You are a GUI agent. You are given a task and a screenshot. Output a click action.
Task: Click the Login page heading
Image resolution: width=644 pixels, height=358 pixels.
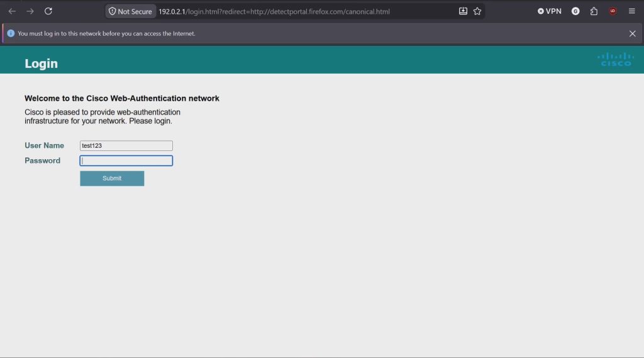coord(41,64)
